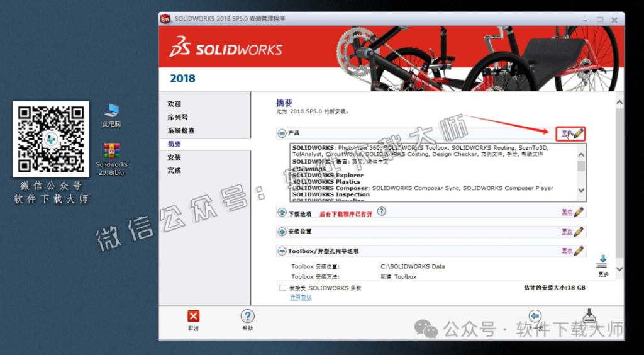Image resolution: width=644 pixels, height=355 pixels.
Task: Open This PC desktop icon
Action: coord(112,115)
